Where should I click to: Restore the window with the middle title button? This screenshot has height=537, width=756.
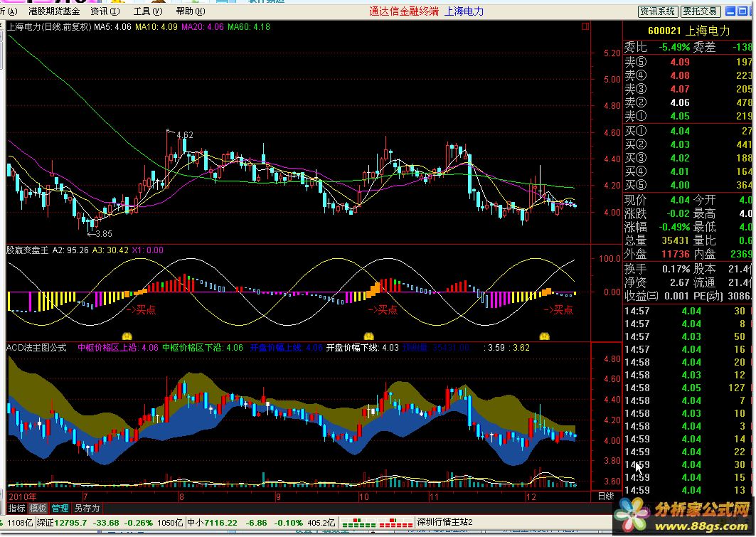[x=741, y=11]
